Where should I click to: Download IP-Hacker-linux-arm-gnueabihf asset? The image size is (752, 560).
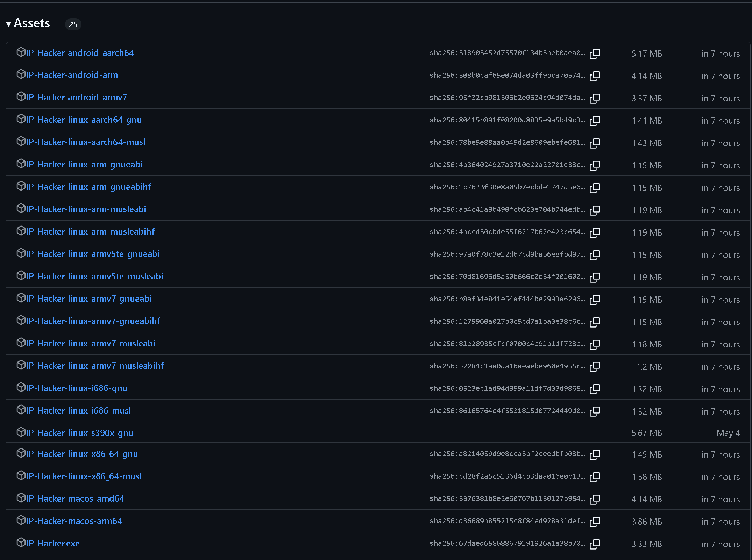[89, 187]
